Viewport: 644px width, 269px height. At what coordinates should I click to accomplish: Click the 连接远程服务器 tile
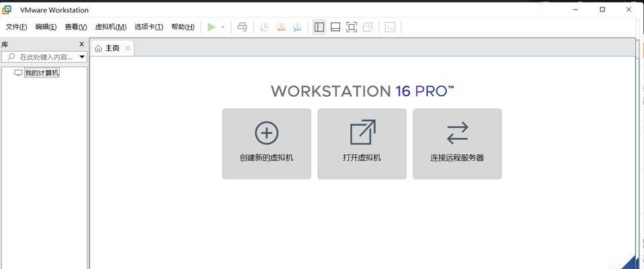(x=457, y=144)
